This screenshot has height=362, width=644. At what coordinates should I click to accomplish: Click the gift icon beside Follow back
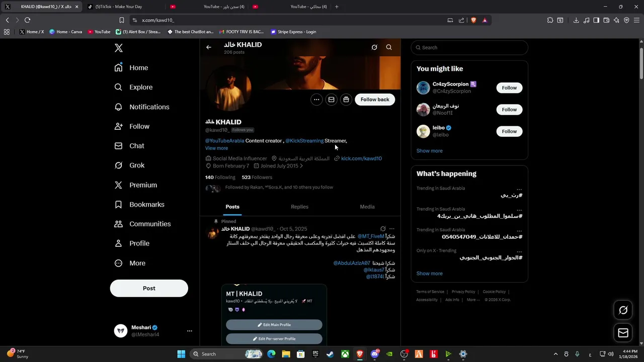346,100
